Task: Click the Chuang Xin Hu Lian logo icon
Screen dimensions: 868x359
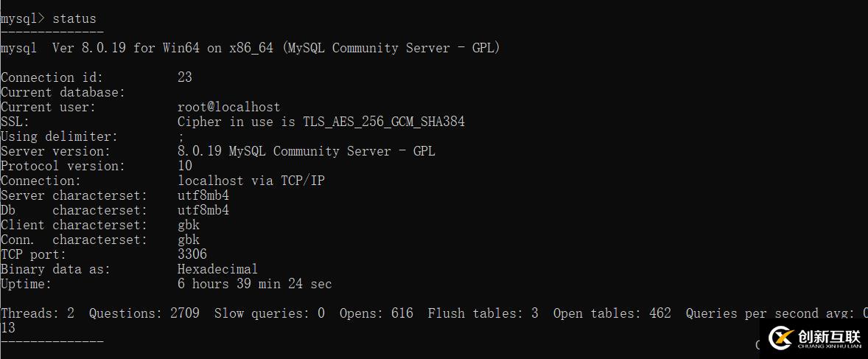Action: tap(781, 338)
